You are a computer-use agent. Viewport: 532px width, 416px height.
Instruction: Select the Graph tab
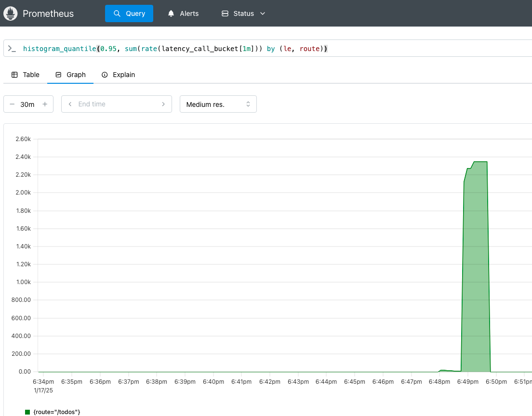tap(70, 75)
